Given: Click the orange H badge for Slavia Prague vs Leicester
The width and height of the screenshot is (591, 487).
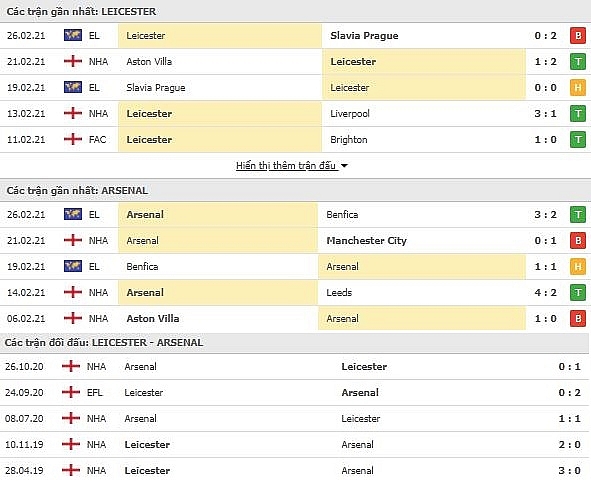Looking at the screenshot, I should tap(578, 88).
